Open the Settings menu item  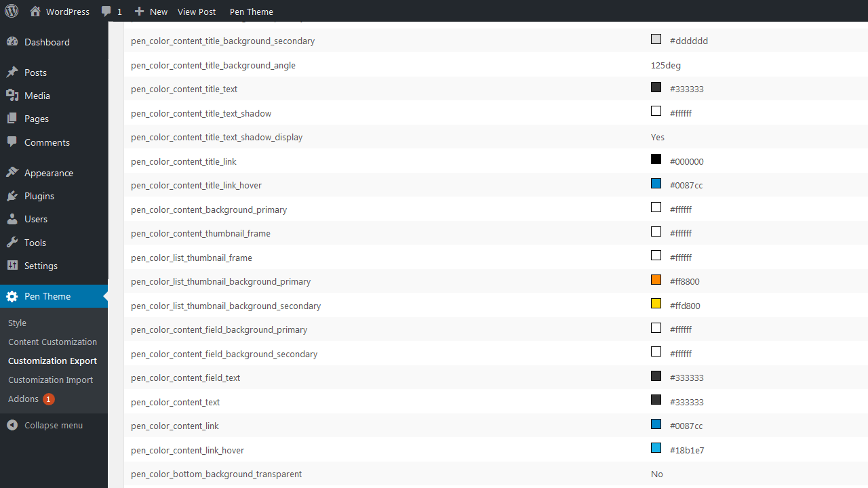click(41, 266)
